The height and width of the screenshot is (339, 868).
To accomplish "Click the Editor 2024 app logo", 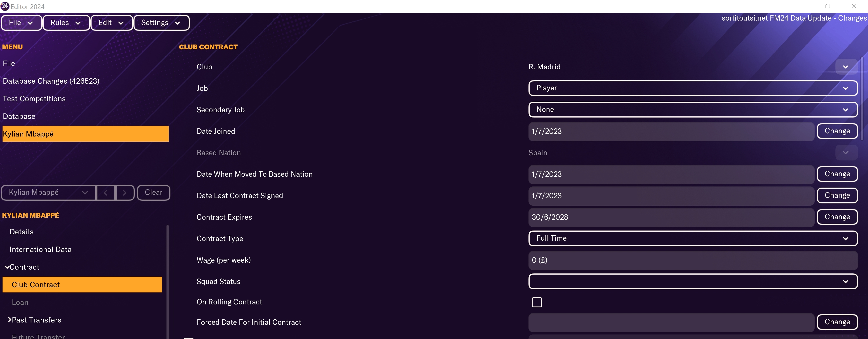I will (x=5, y=6).
